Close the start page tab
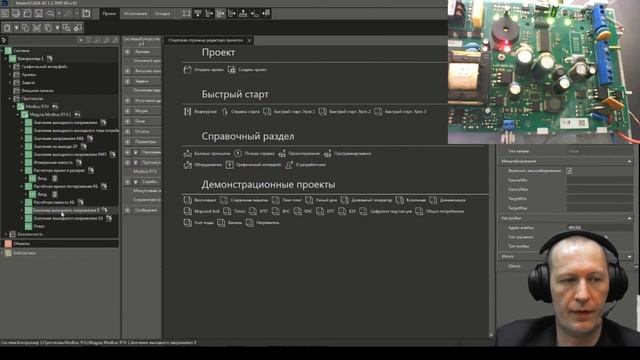 pyautogui.click(x=249, y=40)
